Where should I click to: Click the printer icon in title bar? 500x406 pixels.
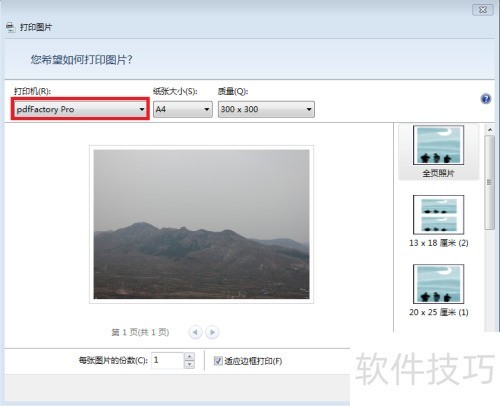click(10, 27)
